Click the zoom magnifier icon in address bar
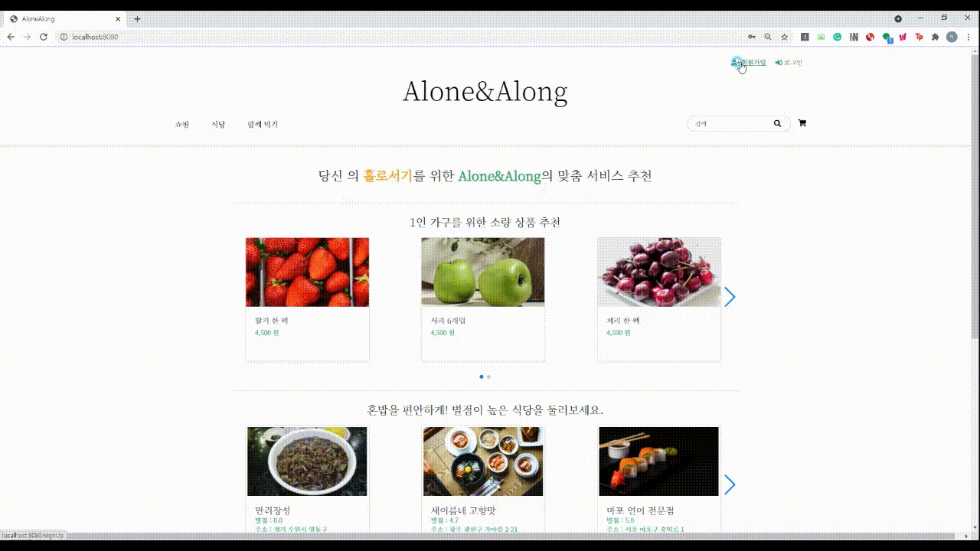This screenshot has width=980, height=551. pos(768,37)
